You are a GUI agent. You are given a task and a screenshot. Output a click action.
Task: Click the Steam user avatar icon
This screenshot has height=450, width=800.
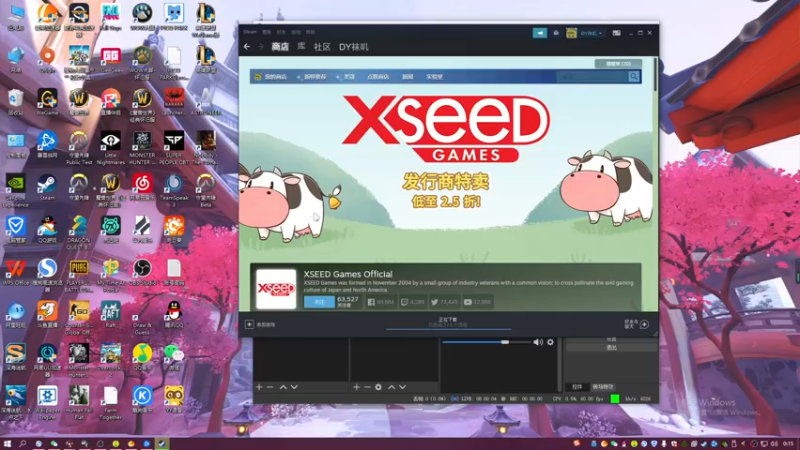[x=571, y=33]
